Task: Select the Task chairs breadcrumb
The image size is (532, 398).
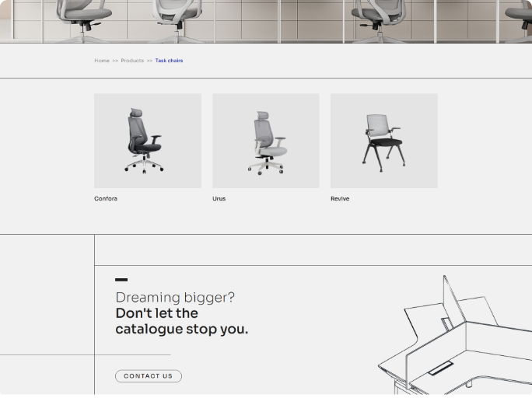Action: pos(169,61)
